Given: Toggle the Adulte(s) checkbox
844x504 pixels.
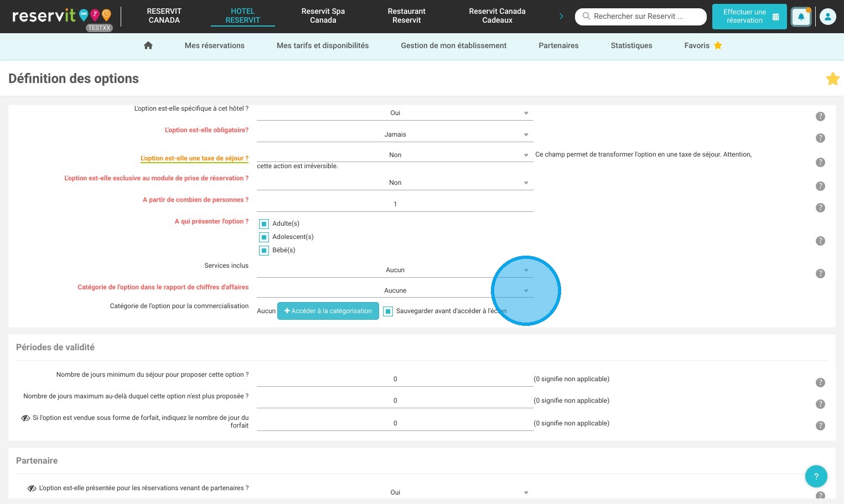Looking at the screenshot, I should [x=264, y=224].
